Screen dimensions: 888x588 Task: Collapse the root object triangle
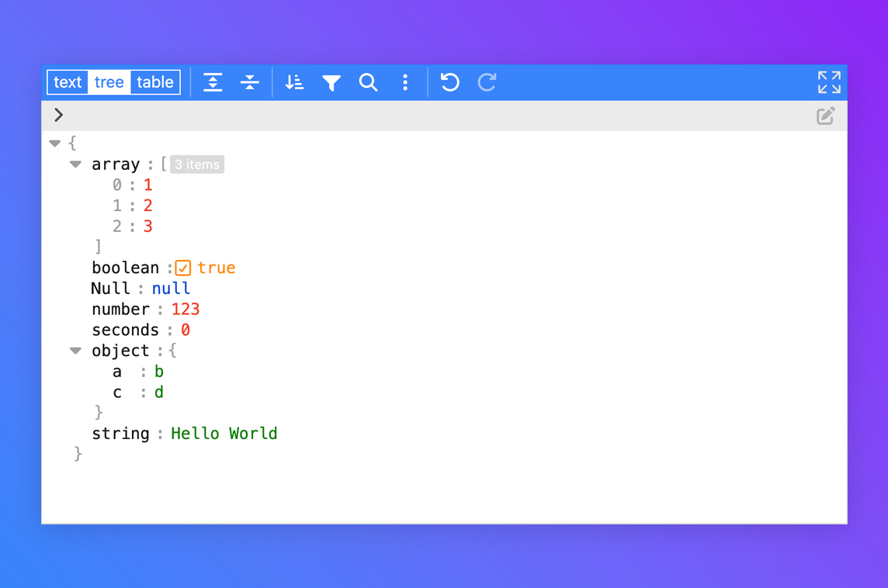point(54,144)
